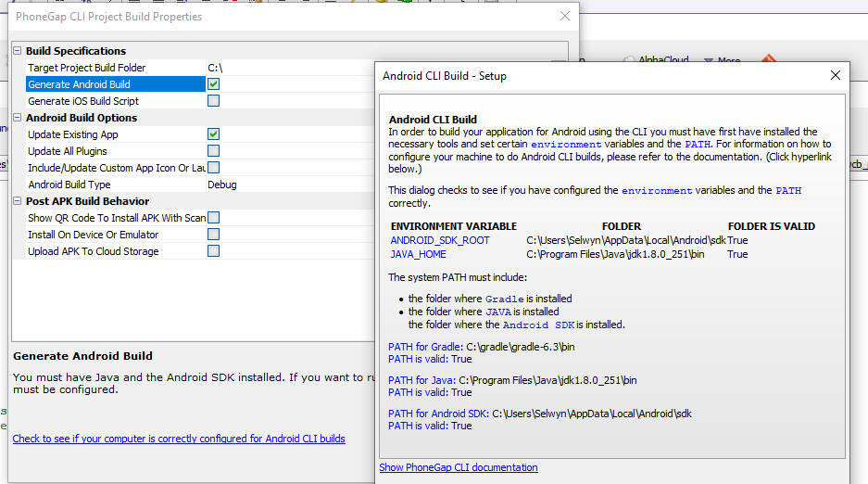Select the Android Build Type Debug value
The width and height of the screenshot is (868, 484).
point(222,185)
